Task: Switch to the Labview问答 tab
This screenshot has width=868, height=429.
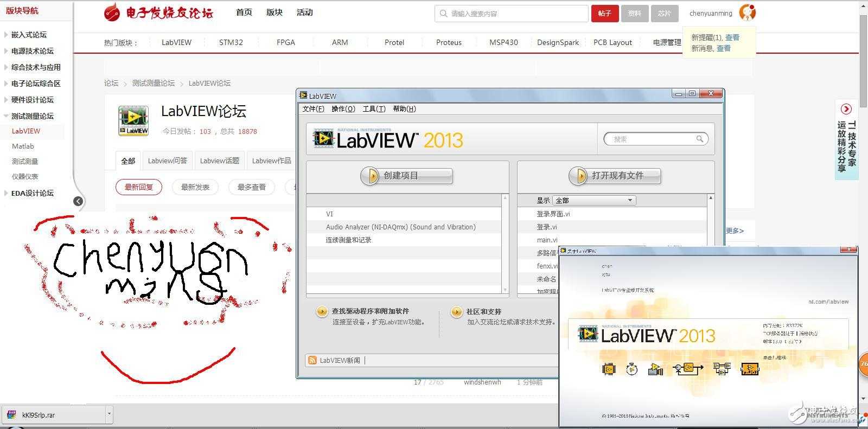Action: 167,161
